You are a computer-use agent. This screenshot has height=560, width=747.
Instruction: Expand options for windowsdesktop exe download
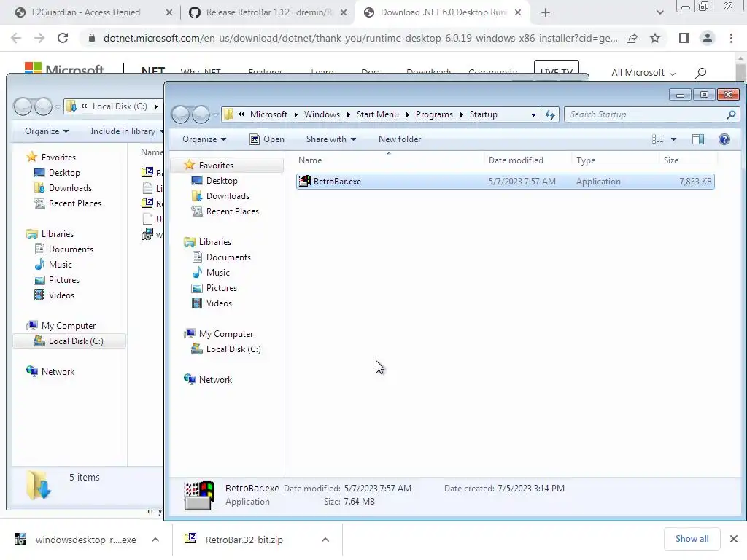point(155,540)
